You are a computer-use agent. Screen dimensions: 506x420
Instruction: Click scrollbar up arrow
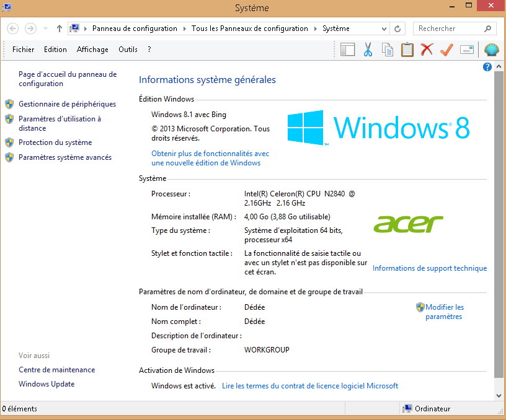tap(499, 67)
